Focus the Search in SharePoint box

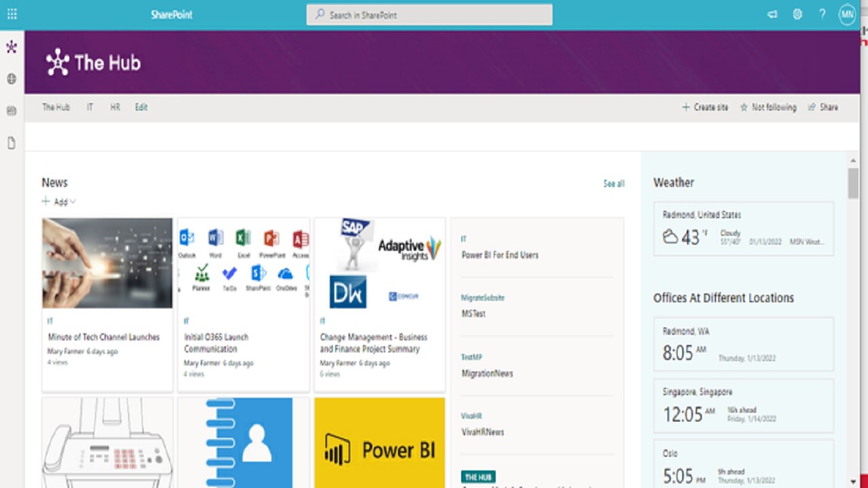(x=429, y=15)
